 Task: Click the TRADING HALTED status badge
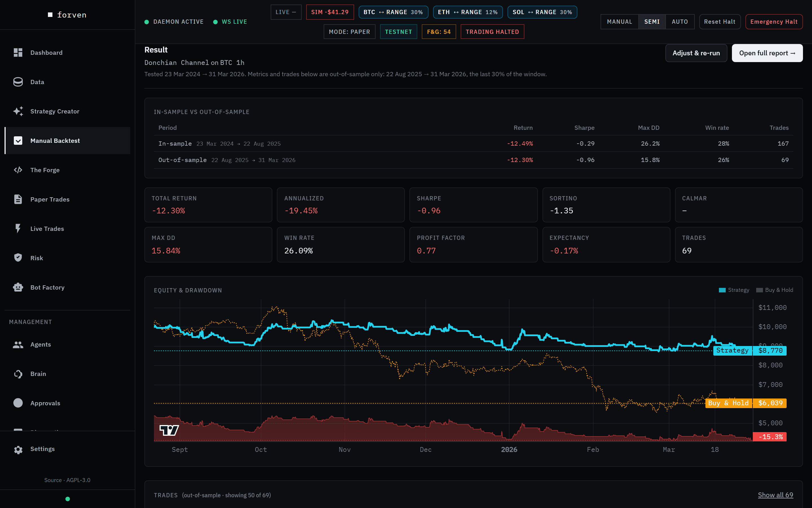492,32
